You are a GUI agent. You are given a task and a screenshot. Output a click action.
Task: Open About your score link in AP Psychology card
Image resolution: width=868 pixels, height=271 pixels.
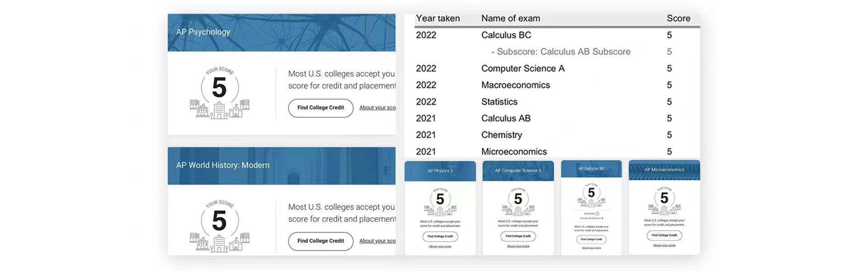(377, 107)
